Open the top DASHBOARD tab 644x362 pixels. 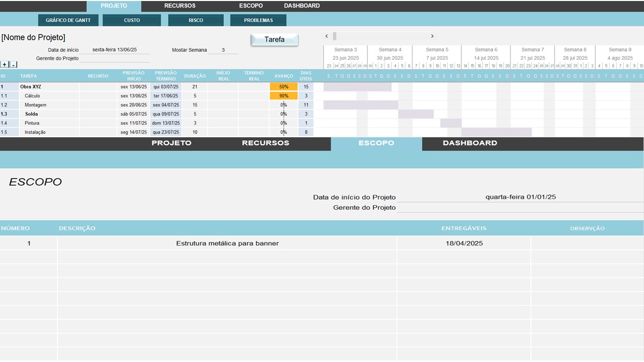coord(301,6)
